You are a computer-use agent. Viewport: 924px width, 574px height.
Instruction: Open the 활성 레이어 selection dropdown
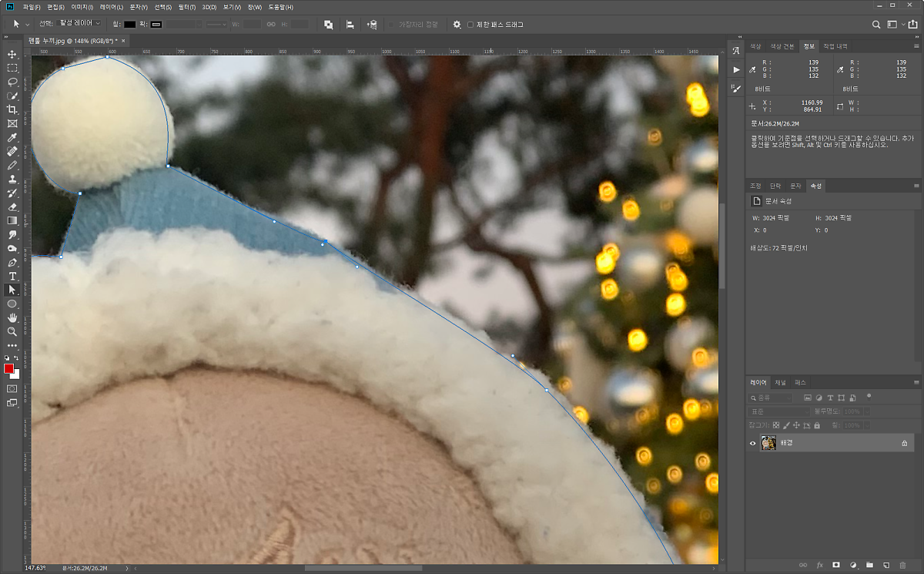(81, 25)
